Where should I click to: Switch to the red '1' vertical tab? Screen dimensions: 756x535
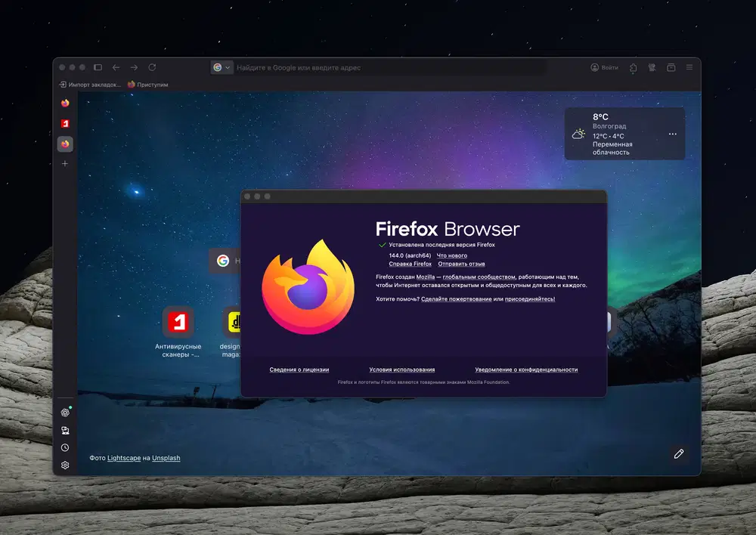click(x=65, y=123)
